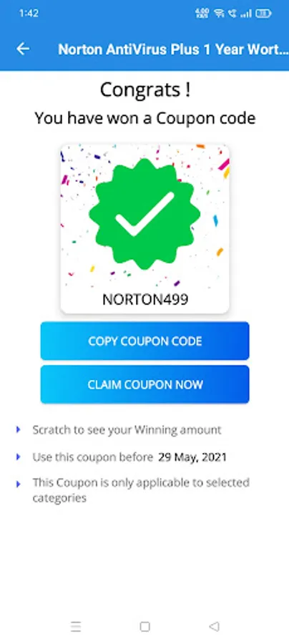
Task: Tap the 1:42 clock in status bar
Action: (29, 14)
